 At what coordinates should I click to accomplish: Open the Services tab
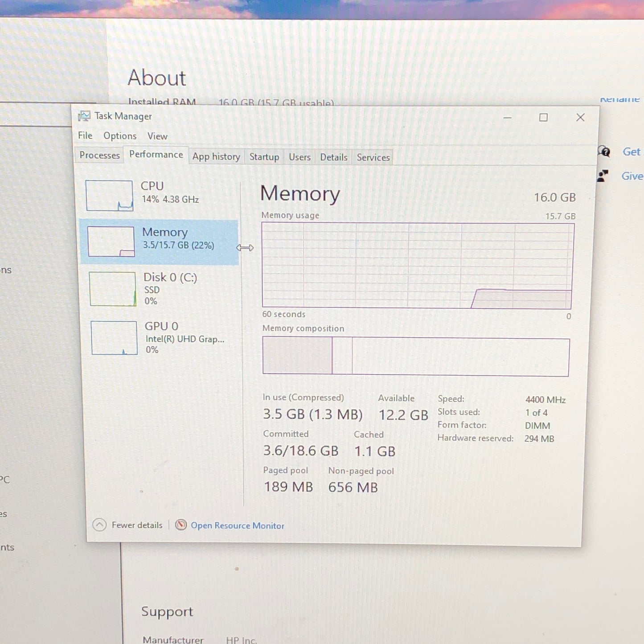(373, 157)
